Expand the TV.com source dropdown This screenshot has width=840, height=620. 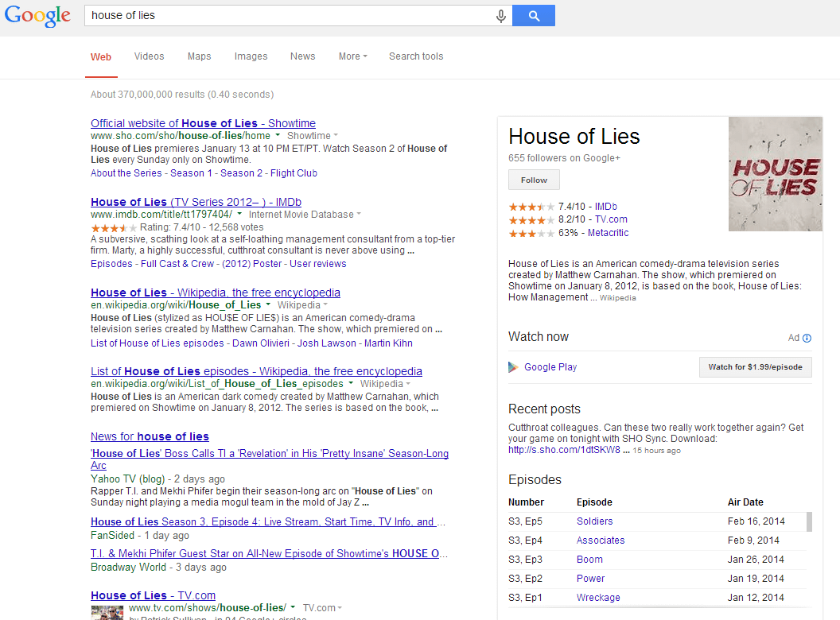[322, 608]
